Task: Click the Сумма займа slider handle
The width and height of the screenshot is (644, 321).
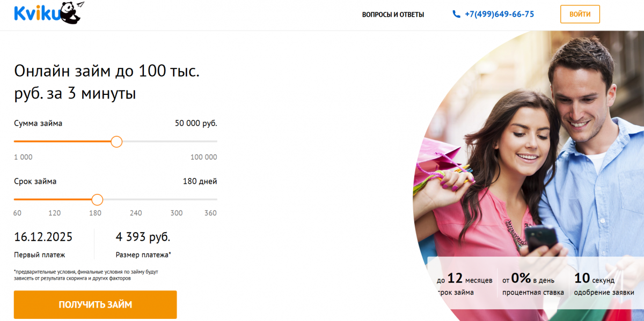Action: [x=116, y=141]
